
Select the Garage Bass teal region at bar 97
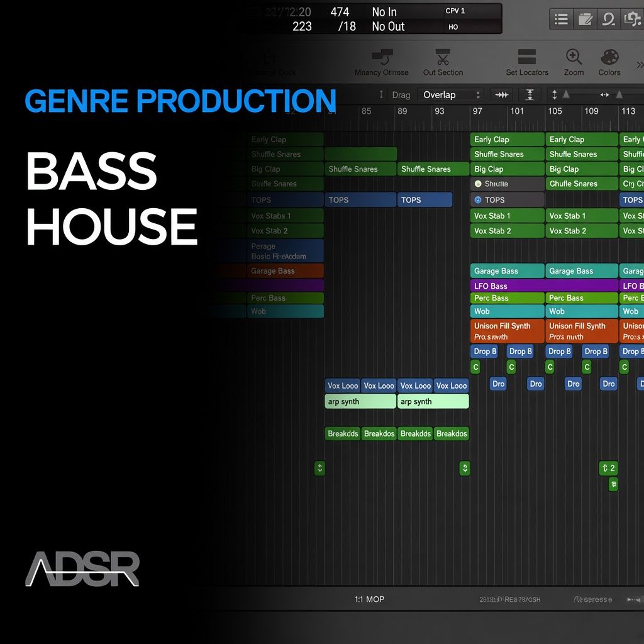point(508,270)
